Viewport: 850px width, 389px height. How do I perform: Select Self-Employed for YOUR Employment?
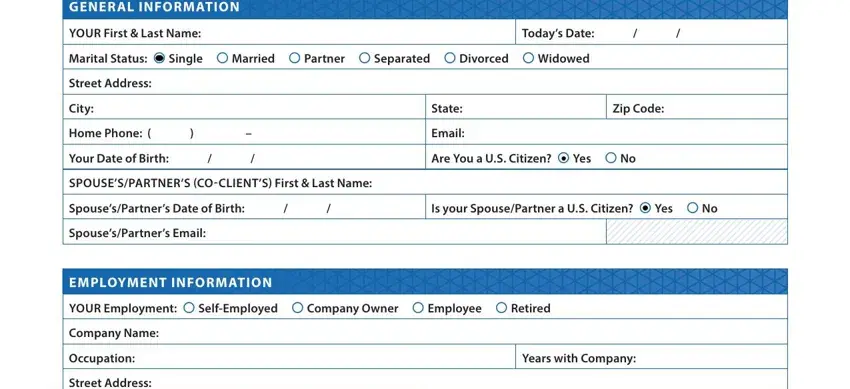pos(189,308)
